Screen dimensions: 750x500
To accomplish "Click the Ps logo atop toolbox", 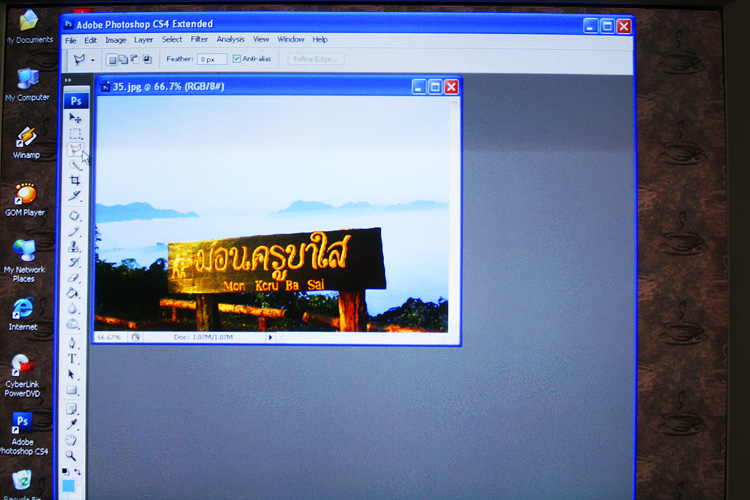I will coord(76,101).
